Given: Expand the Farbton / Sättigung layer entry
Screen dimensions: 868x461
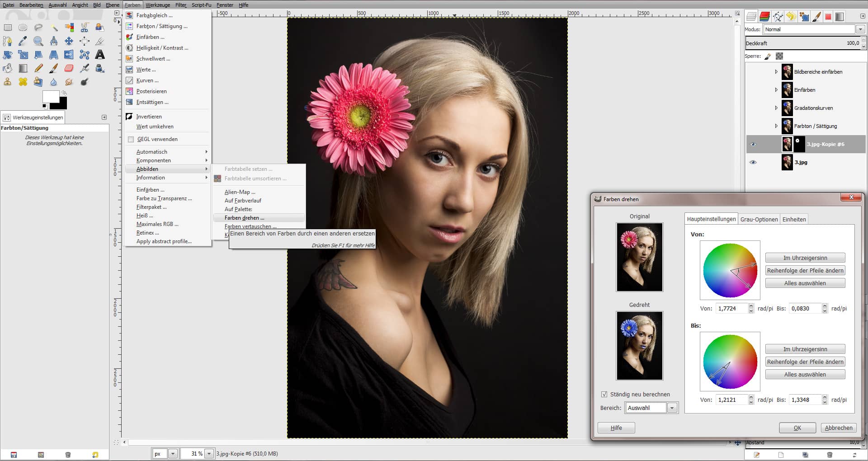Looking at the screenshot, I should coord(777,127).
